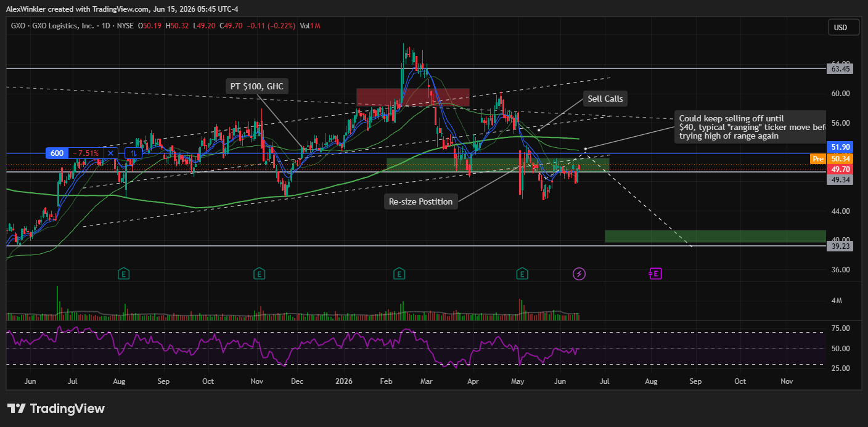Screen dimensions: 868x427
Task: Select the 600 position quantity label
Action: pyautogui.click(x=57, y=153)
